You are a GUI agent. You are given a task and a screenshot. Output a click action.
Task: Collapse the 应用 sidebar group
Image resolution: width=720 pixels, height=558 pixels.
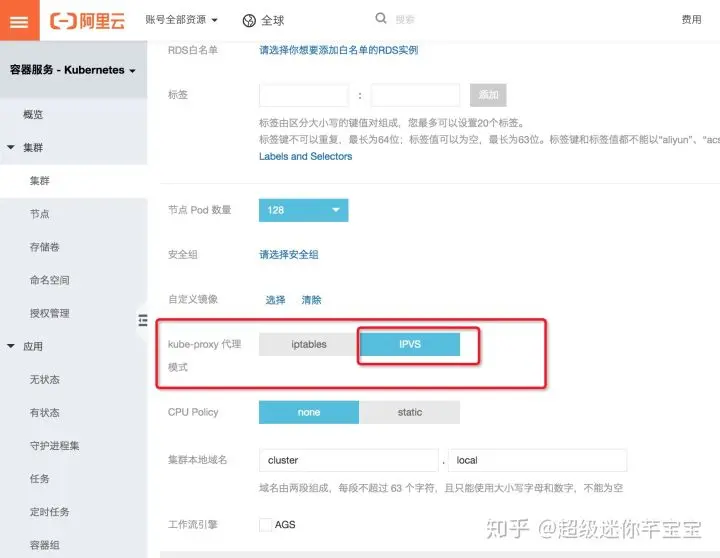click(x=11, y=346)
